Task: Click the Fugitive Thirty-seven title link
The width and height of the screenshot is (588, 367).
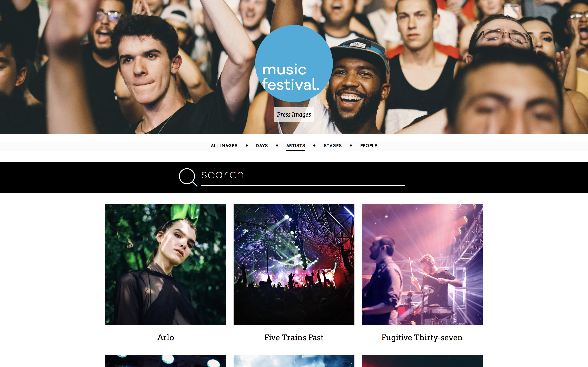Action: point(422,338)
